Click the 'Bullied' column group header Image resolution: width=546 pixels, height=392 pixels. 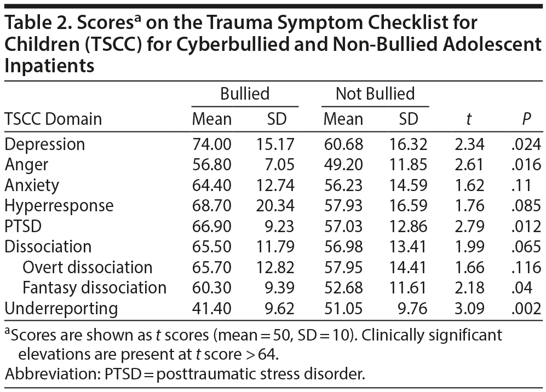click(245, 94)
